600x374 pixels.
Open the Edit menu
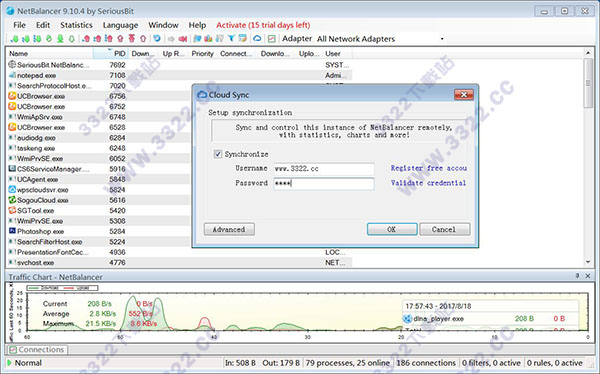[43, 25]
